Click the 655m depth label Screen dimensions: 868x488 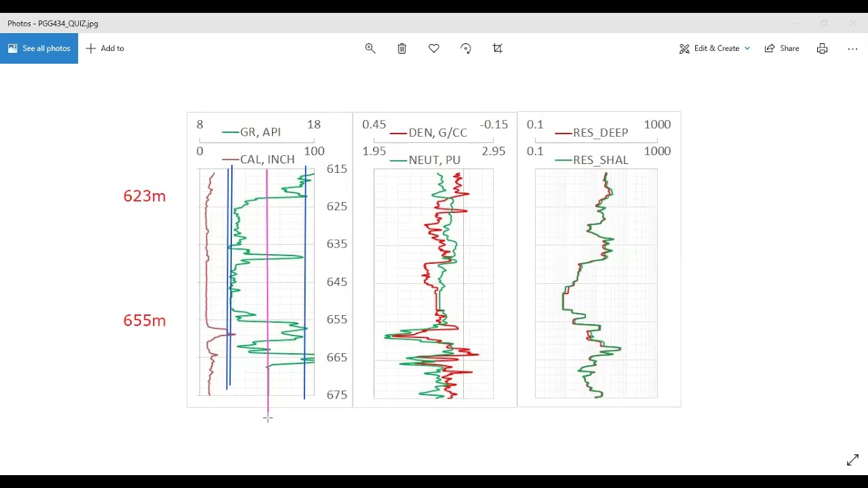coord(144,321)
